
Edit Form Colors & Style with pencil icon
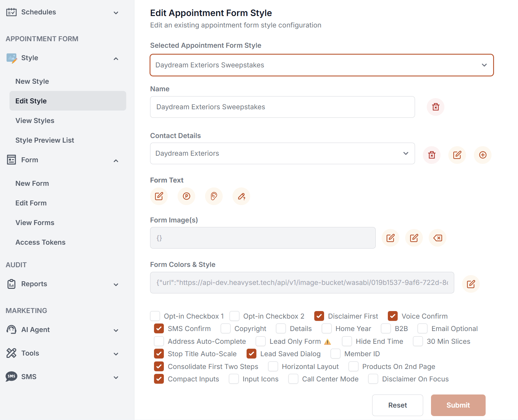pos(471,284)
